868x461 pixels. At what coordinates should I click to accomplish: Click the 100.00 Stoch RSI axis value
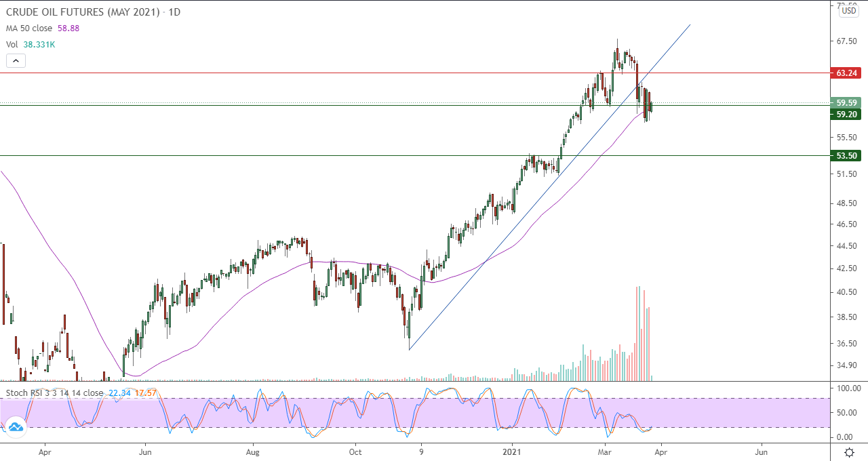(x=848, y=388)
